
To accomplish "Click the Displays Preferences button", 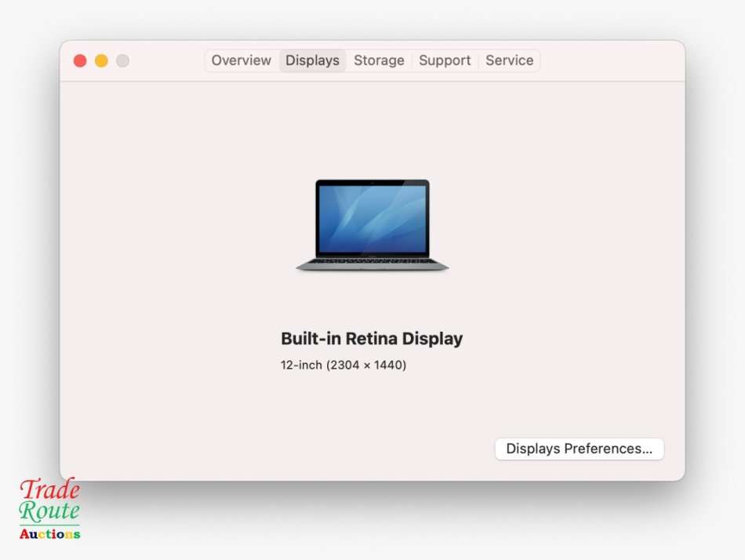I will 579,449.
